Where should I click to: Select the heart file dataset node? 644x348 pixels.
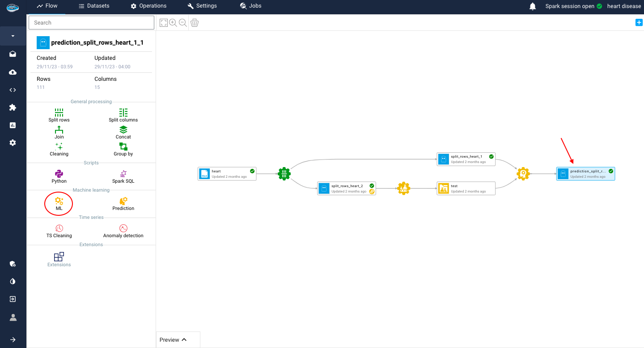227,174
